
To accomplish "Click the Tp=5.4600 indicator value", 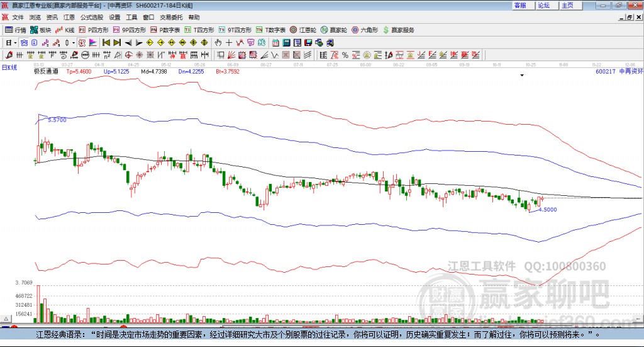I will (x=79, y=72).
